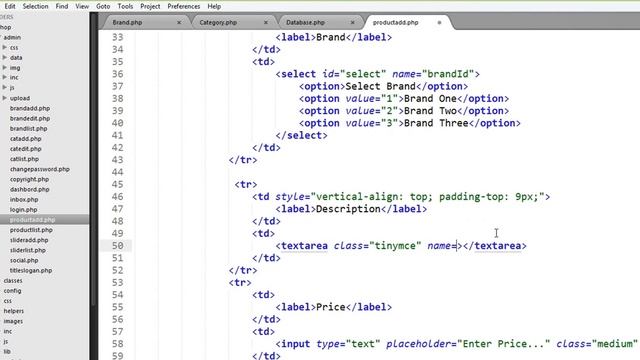
Task: Expand the upload folder in sidebar
Action: pyautogui.click(x=4, y=98)
